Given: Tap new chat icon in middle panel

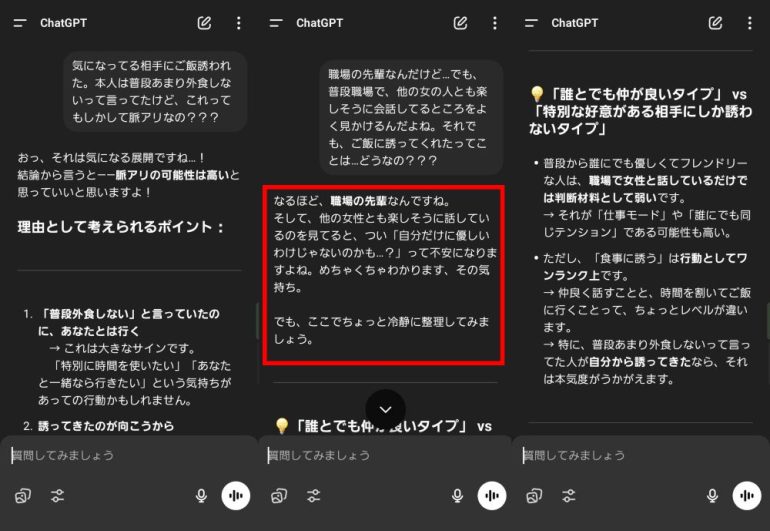Looking at the screenshot, I should click(x=460, y=23).
